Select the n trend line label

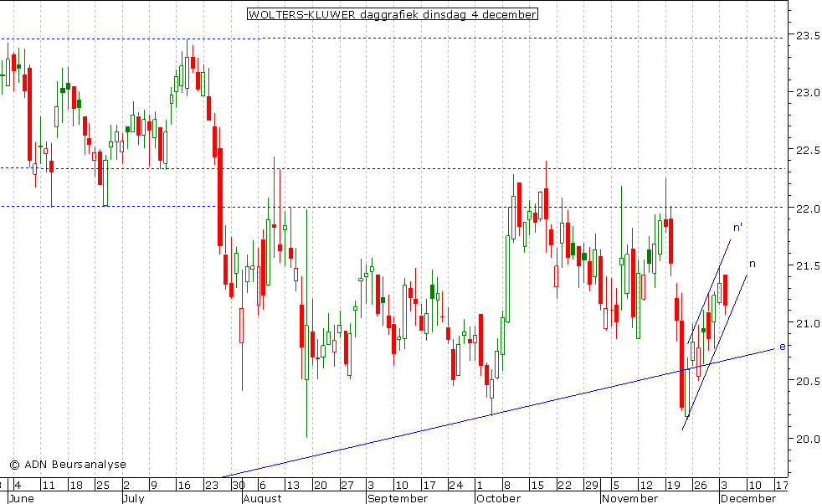[x=753, y=264]
